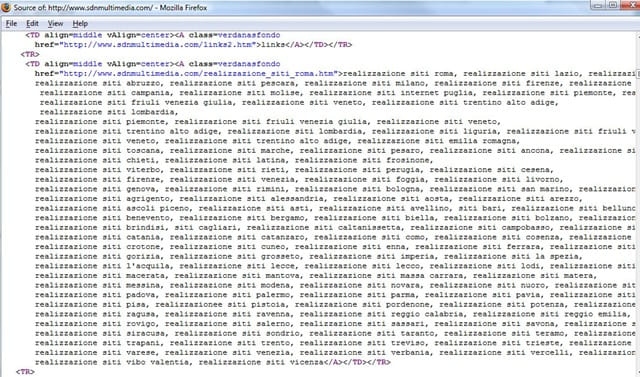Maximize the source viewer window
Image resolution: width=640 pixels, height=377 pixels.
pos(613,5)
